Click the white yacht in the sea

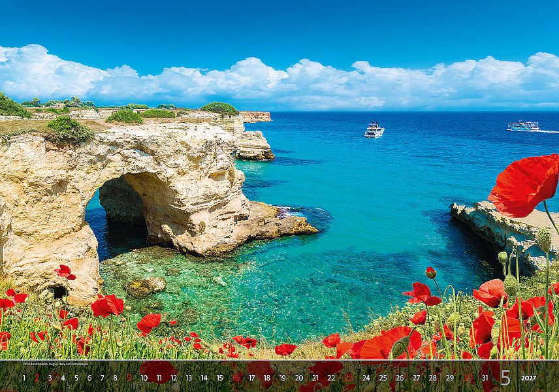374,130
